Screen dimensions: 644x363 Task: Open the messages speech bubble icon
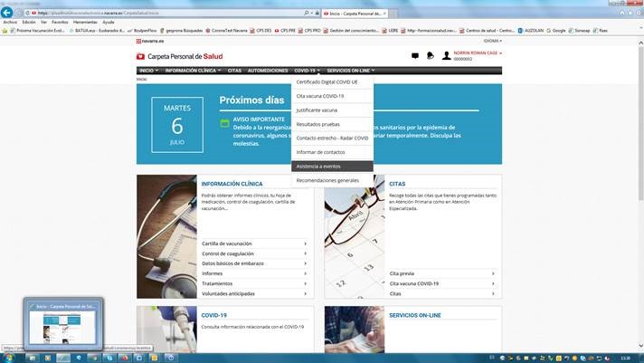point(415,56)
